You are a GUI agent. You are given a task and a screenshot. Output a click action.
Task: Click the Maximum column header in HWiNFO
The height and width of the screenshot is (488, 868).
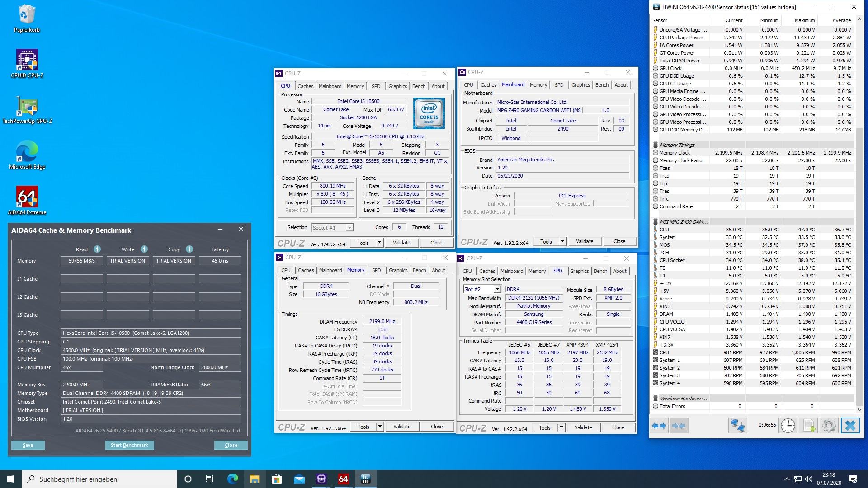click(x=799, y=20)
